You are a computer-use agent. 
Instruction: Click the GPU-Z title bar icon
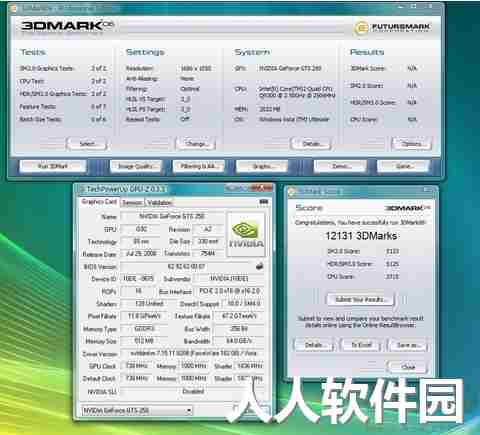coord(81,189)
